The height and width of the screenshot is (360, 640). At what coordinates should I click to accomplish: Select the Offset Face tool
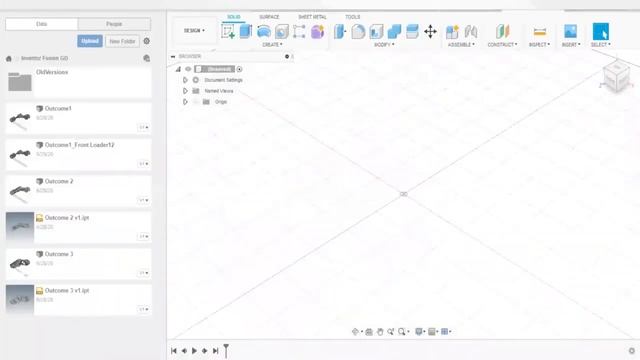pos(412,31)
